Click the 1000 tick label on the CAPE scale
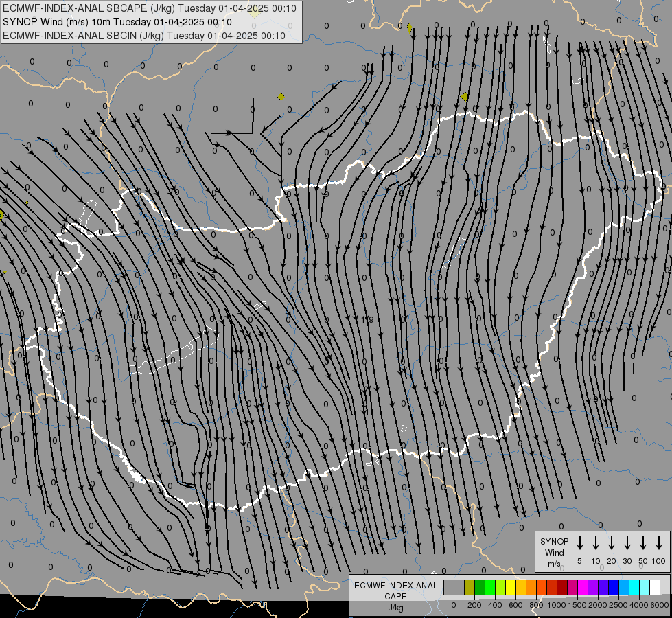 (556, 605)
